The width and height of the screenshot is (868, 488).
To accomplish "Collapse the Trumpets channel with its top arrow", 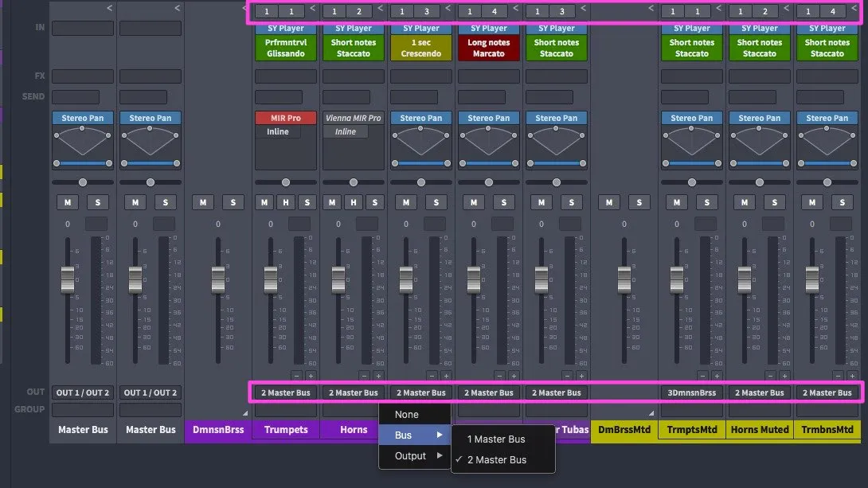I will pyautogui.click(x=313, y=8).
